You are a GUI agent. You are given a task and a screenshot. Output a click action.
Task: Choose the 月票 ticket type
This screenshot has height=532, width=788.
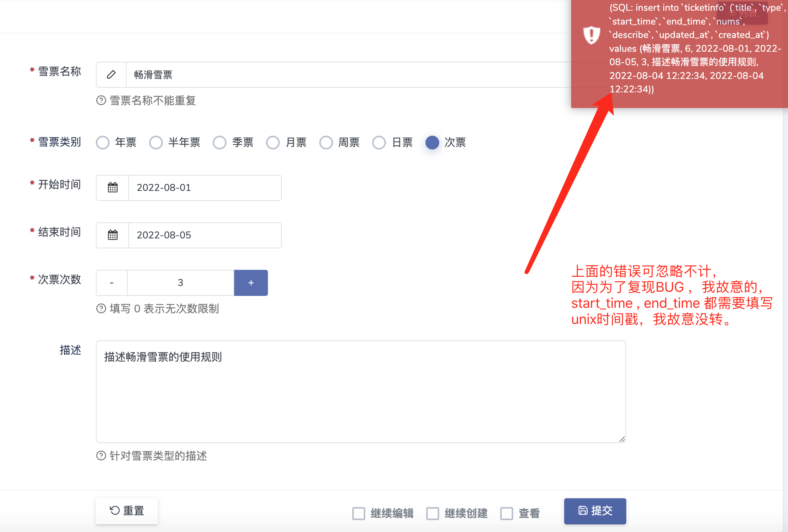tap(273, 143)
